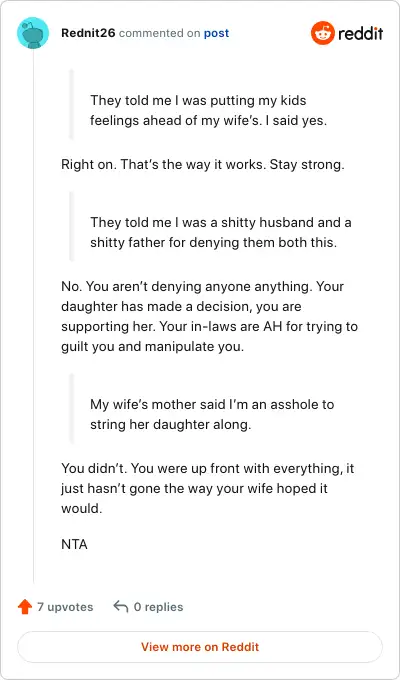Click the "Right on. That's the way it works" line

(x=203, y=165)
